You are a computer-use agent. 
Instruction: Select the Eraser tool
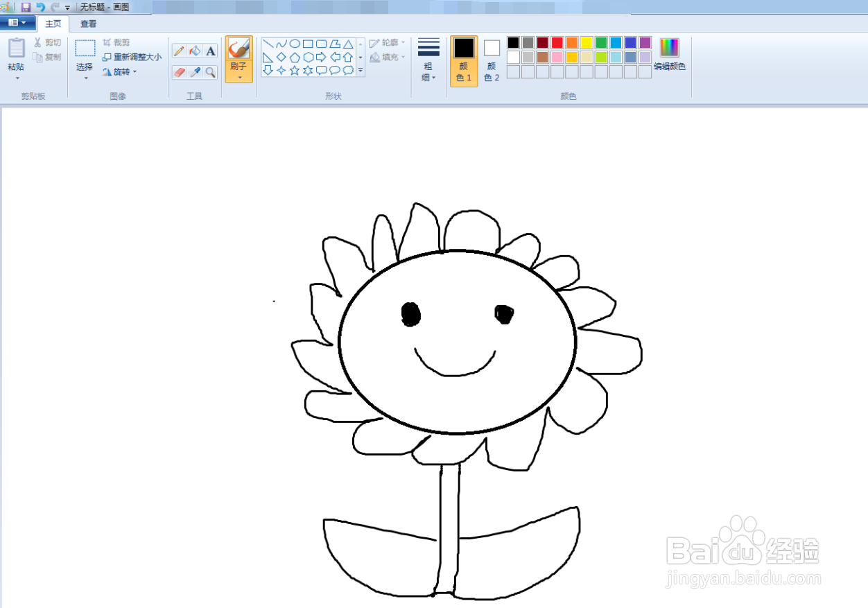(180, 72)
